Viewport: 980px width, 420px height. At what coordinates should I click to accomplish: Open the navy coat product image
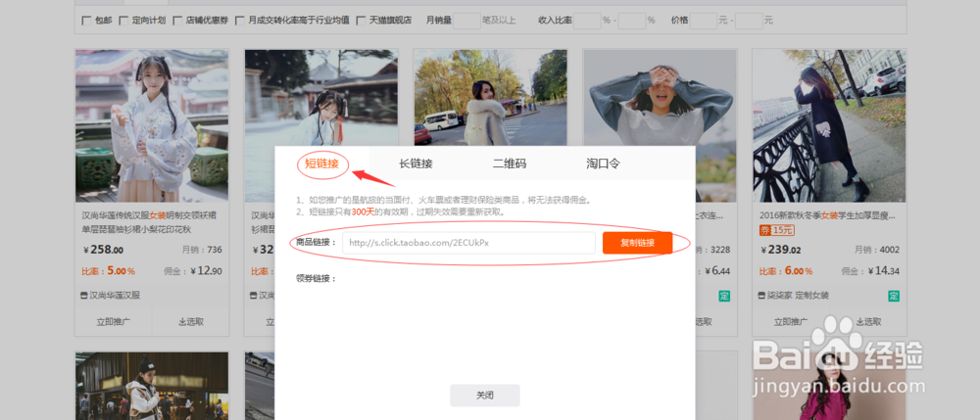[x=829, y=126]
